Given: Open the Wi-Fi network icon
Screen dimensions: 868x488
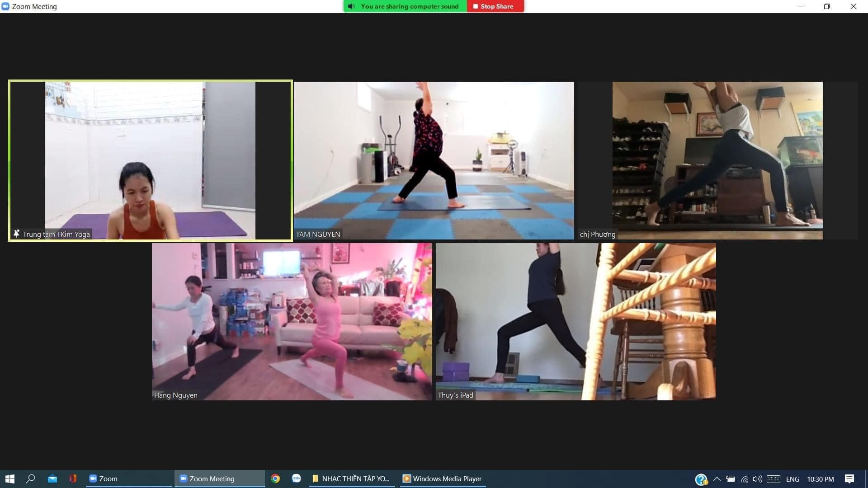Looking at the screenshot, I should tap(744, 479).
